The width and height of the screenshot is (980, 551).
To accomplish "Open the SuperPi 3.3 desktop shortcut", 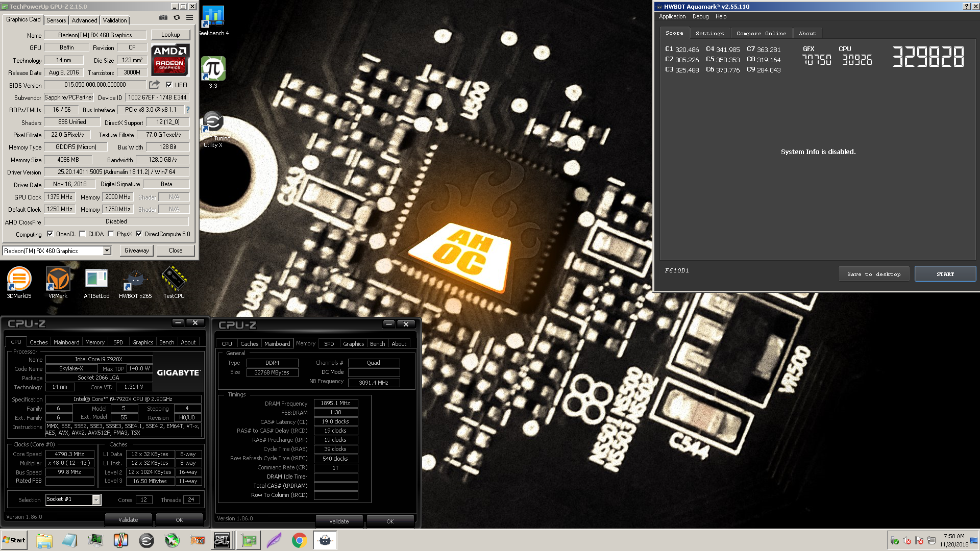I will pos(213,72).
